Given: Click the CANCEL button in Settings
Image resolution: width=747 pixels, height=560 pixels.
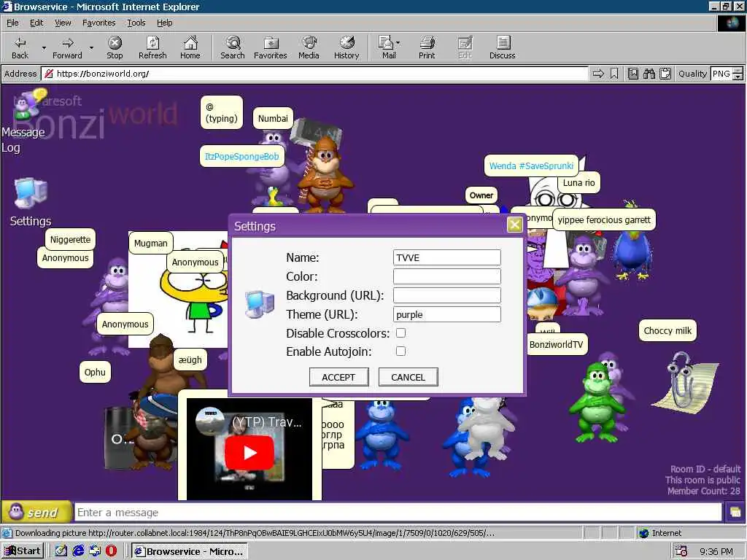Looking at the screenshot, I should click(409, 377).
